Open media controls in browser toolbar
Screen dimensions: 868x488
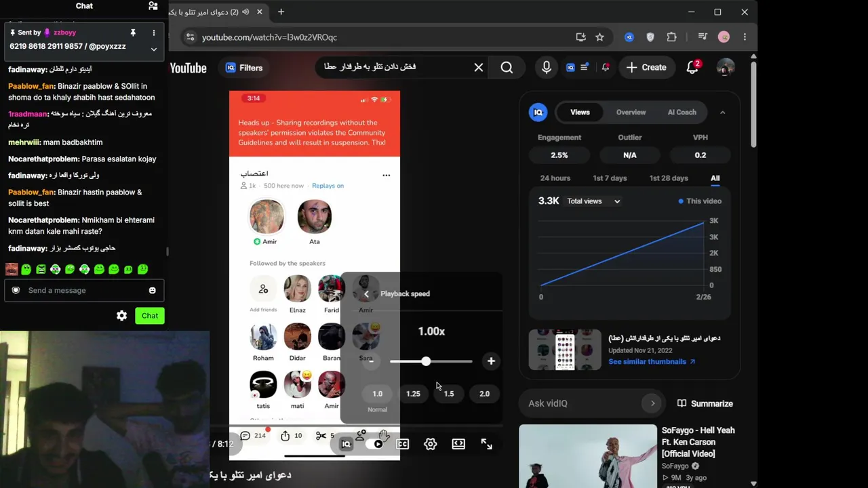[x=703, y=37]
